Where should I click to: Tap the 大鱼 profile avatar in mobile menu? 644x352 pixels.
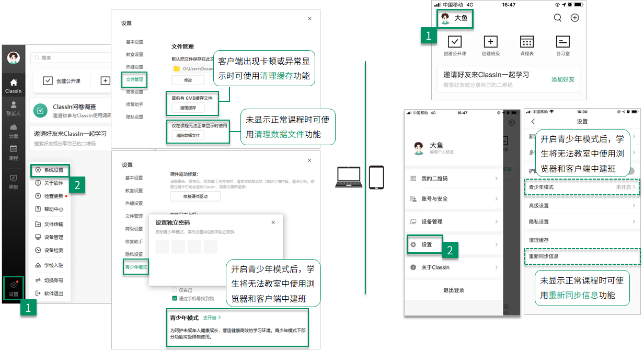click(x=418, y=148)
